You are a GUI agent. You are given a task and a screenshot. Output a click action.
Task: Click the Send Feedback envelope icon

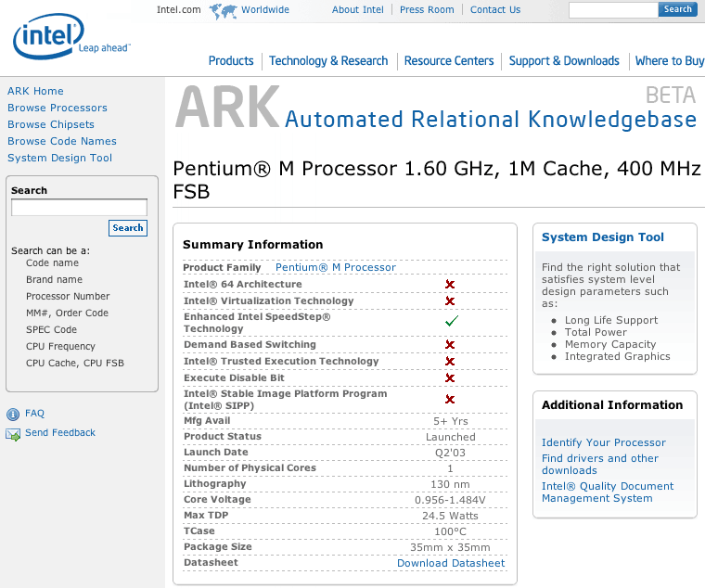pos(13,434)
